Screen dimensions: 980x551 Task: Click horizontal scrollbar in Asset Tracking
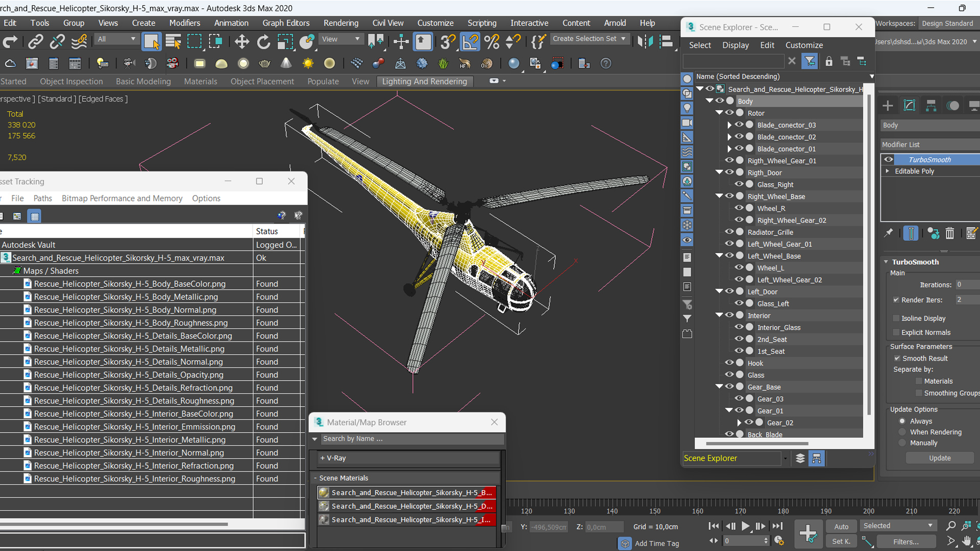113,524
